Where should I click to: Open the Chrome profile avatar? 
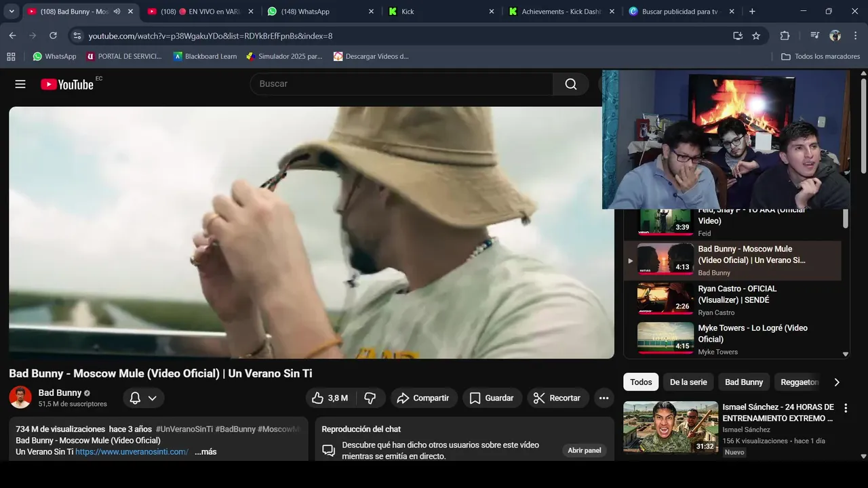coord(835,35)
